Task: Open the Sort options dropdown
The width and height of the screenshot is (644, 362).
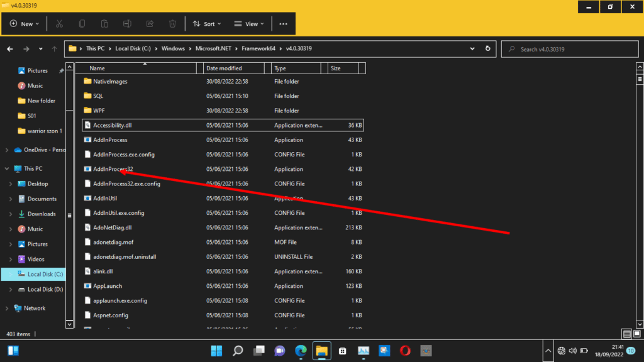Action: [207, 24]
